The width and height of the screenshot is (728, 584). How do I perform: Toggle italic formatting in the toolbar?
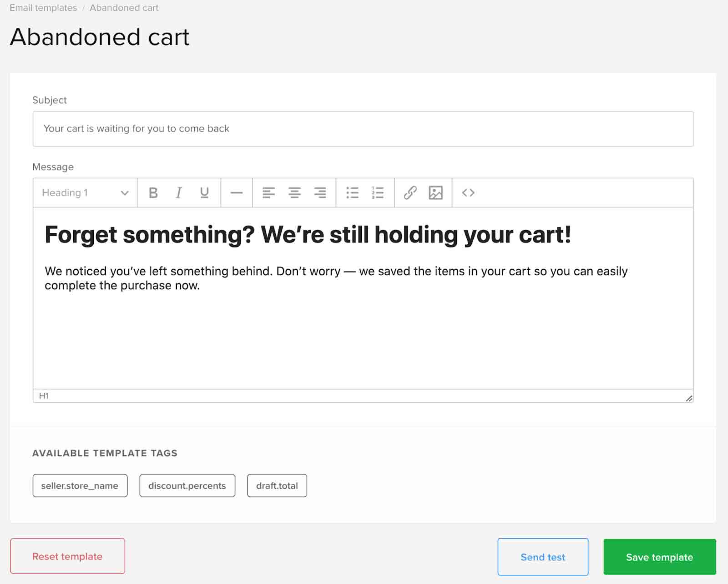(x=179, y=193)
